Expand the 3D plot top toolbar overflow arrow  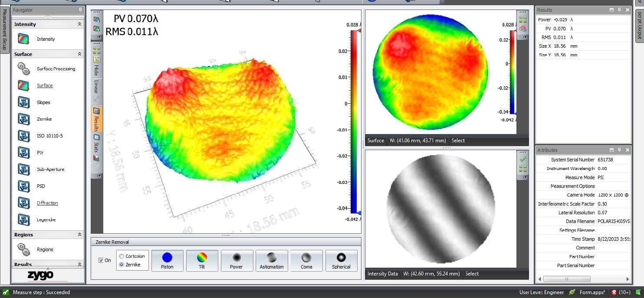[x=99, y=38]
